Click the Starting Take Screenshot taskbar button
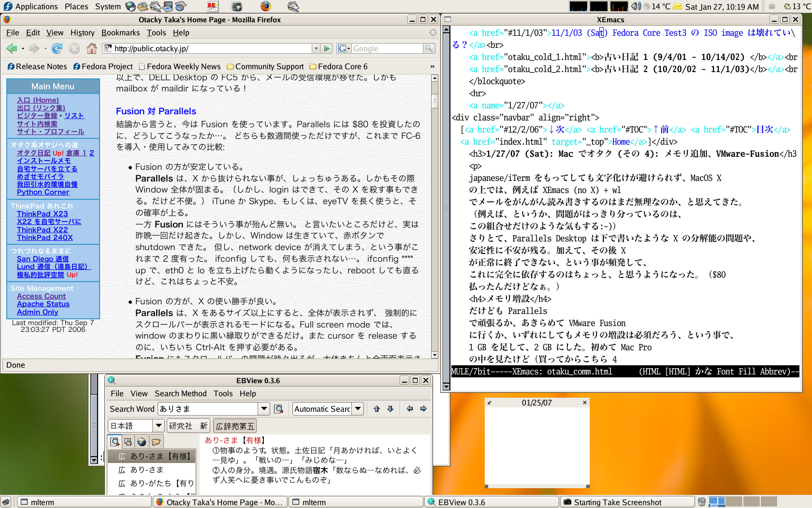812x508 pixels. [627, 502]
